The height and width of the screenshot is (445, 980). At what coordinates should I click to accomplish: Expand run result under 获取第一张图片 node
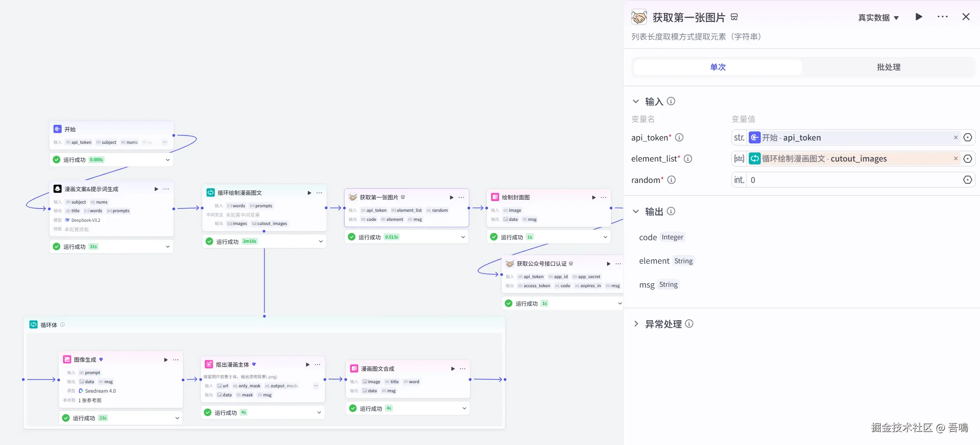coord(463,237)
